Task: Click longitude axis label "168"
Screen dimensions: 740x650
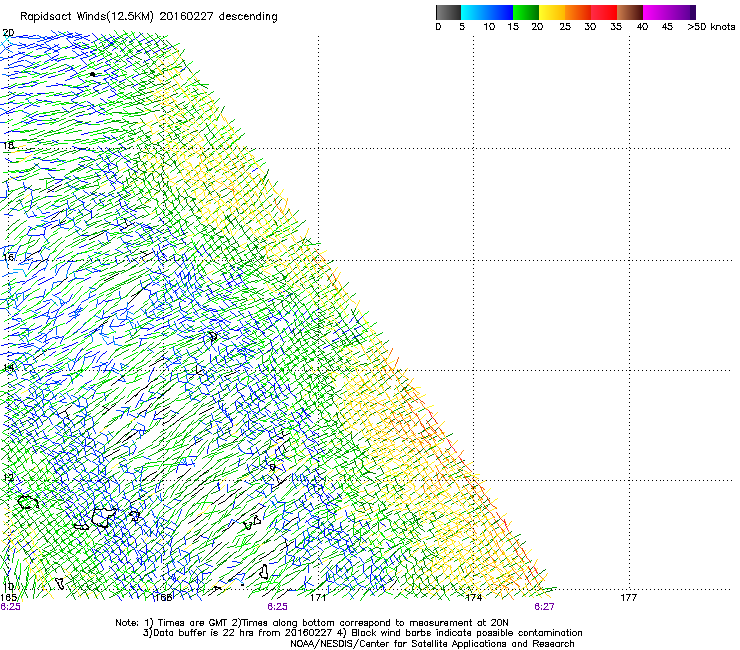Action: point(163,598)
